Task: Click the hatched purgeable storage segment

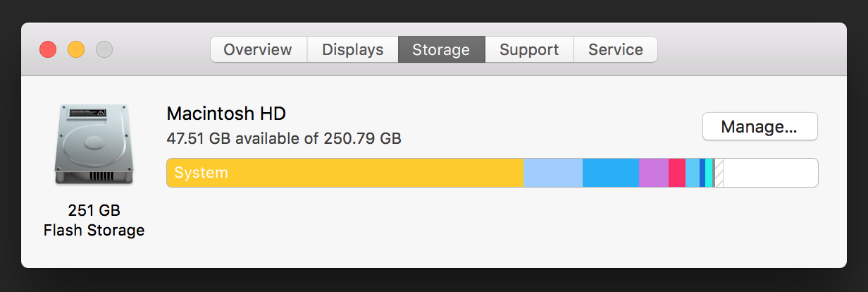Action: [719, 173]
